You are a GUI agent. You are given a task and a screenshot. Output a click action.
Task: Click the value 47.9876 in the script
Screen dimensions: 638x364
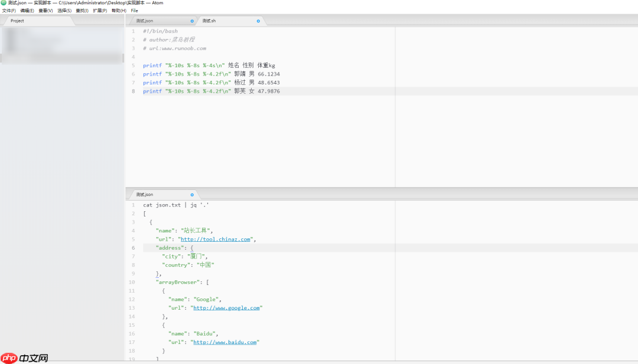[x=269, y=91]
